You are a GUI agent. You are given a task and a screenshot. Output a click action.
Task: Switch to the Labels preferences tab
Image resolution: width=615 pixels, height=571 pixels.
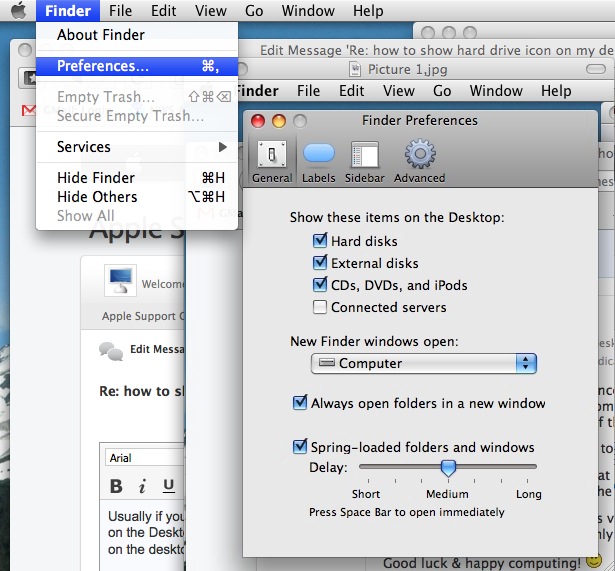318,162
